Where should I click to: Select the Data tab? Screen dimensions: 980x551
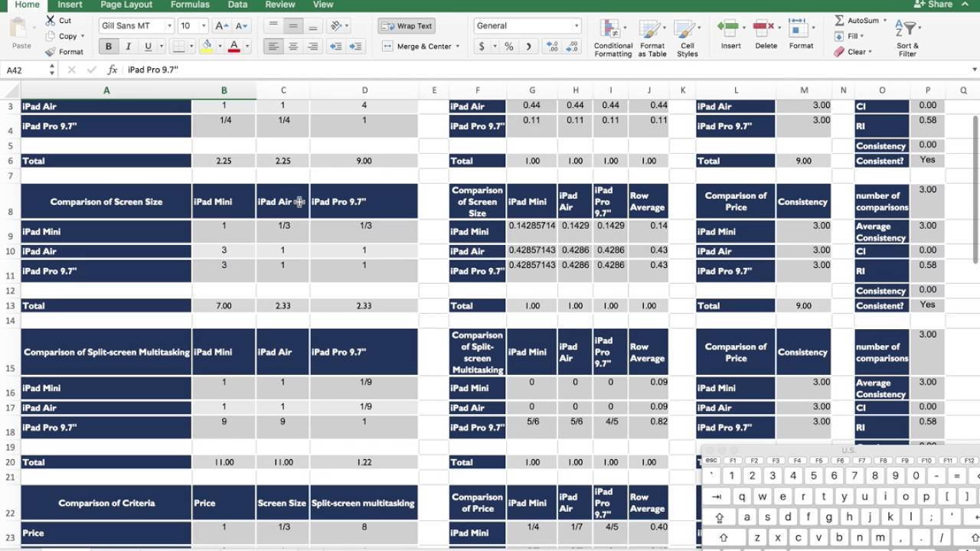(237, 5)
